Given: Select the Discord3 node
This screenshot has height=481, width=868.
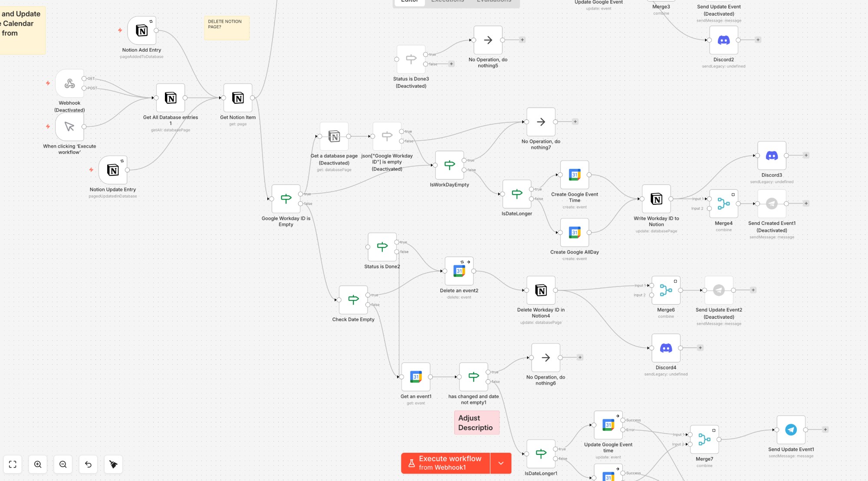Looking at the screenshot, I should (x=772, y=155).
